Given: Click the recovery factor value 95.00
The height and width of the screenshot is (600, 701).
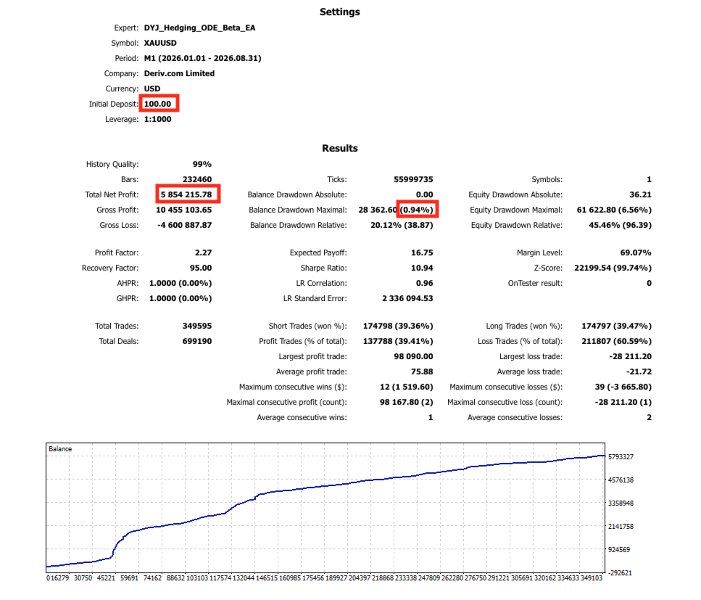Looking at the screenshot, I should [201, 268].
